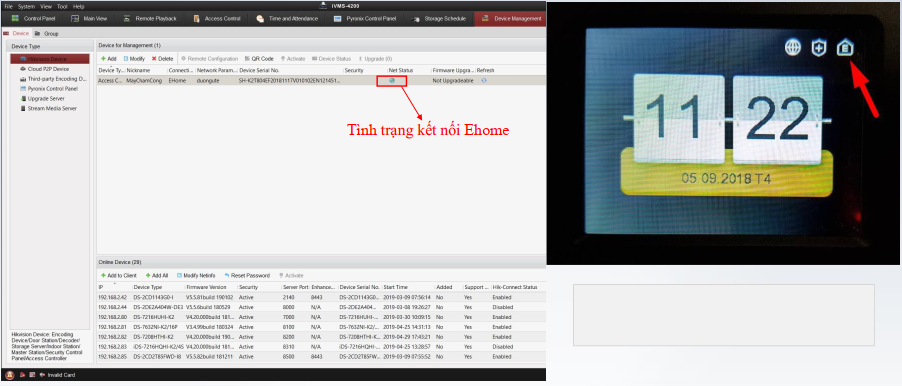Click the building icon on device photo
Screen dimensions: 902x386
(x=845, y=48)
